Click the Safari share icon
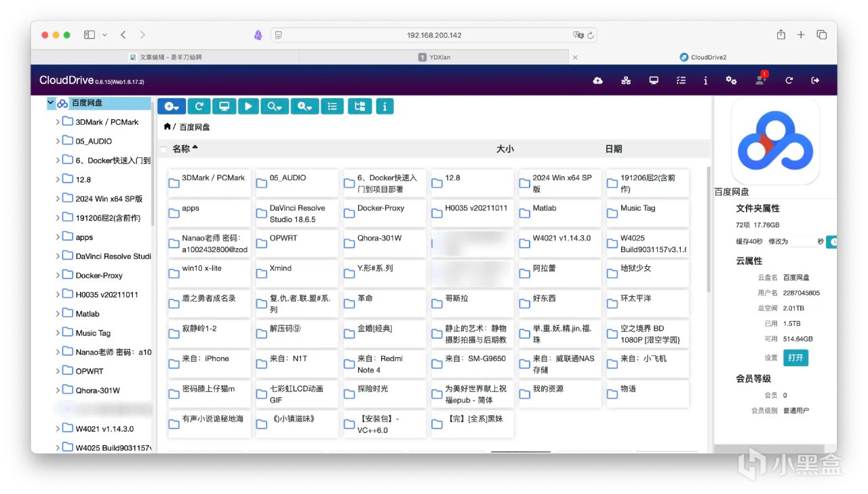The height and width of the screenshot is (494, 868). (781, 35)
